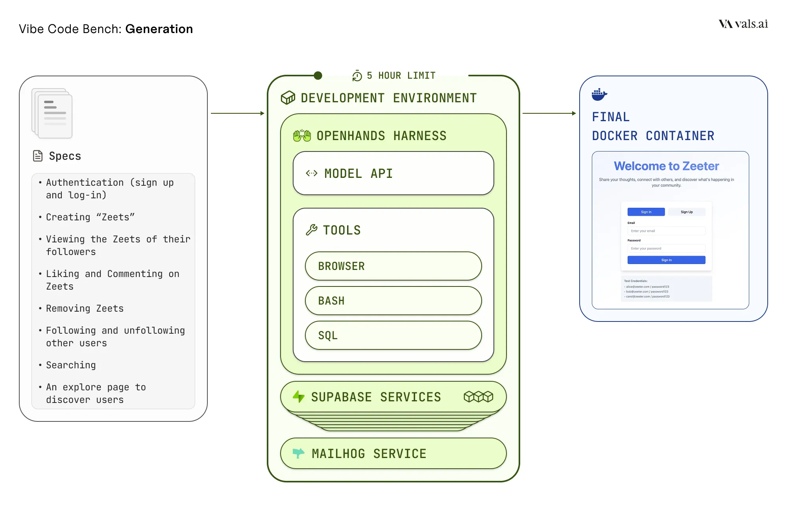Click the stacked cubes icon beside SUPABASE SERVICES
Image resolution: width=787 pixels, height=532 pixels.
(478, 397)
